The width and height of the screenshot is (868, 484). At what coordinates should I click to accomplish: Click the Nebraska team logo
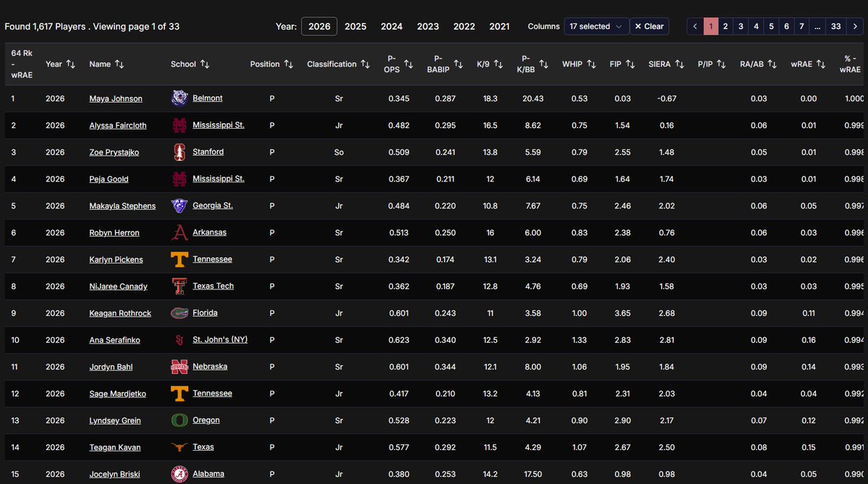click(179, 366)
